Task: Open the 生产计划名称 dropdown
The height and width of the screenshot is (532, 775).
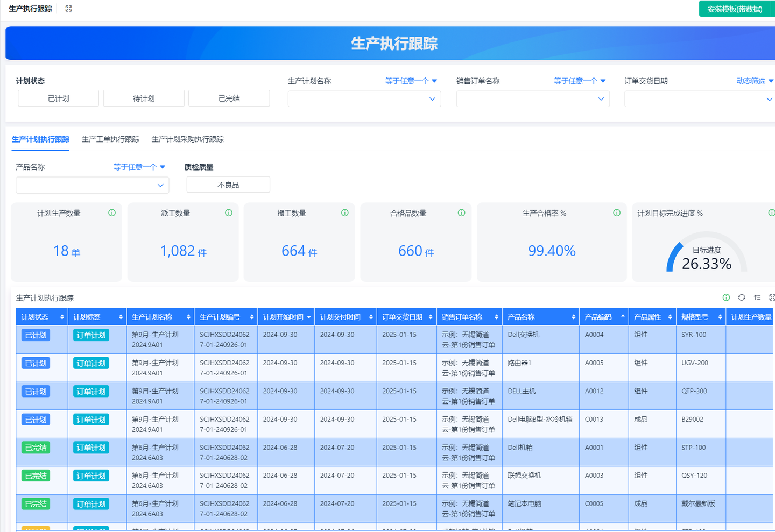Action: 364,98
